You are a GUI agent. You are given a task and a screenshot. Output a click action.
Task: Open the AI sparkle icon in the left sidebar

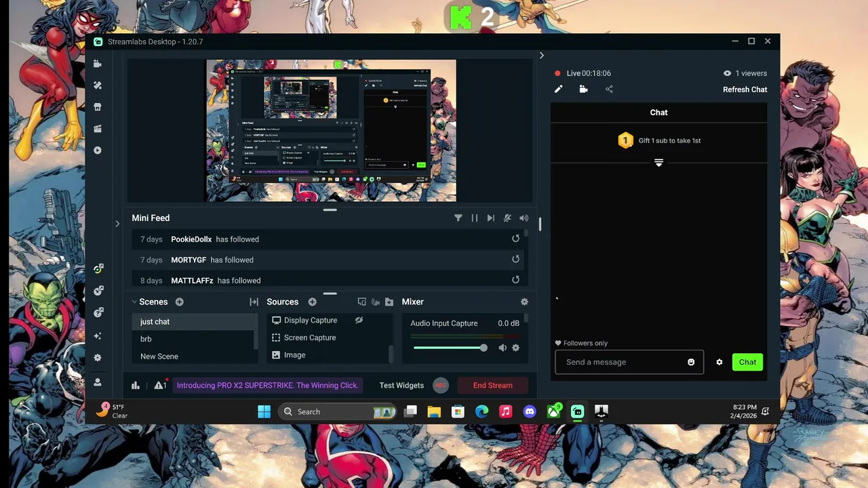click(x=98, y=336)
